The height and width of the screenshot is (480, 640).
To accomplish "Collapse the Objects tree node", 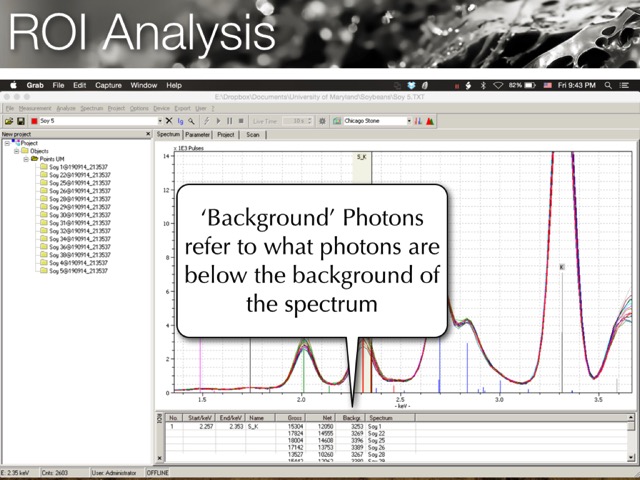I will [16, 150].
